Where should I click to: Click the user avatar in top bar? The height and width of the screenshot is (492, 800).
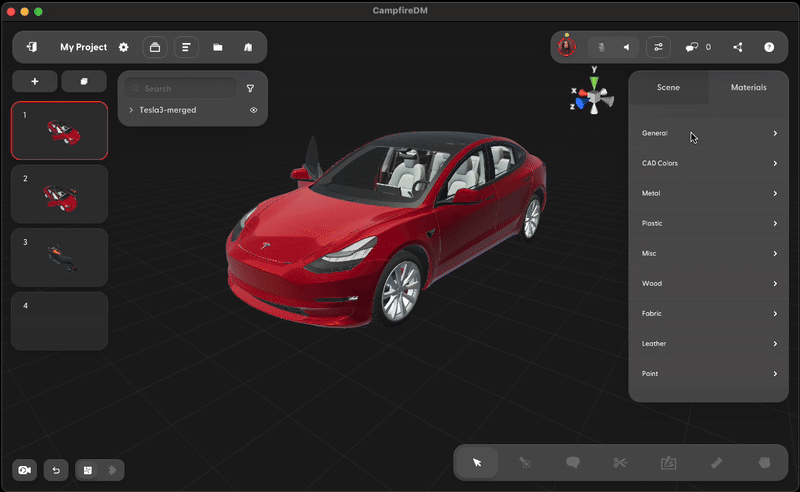click(x=566, y=47)
